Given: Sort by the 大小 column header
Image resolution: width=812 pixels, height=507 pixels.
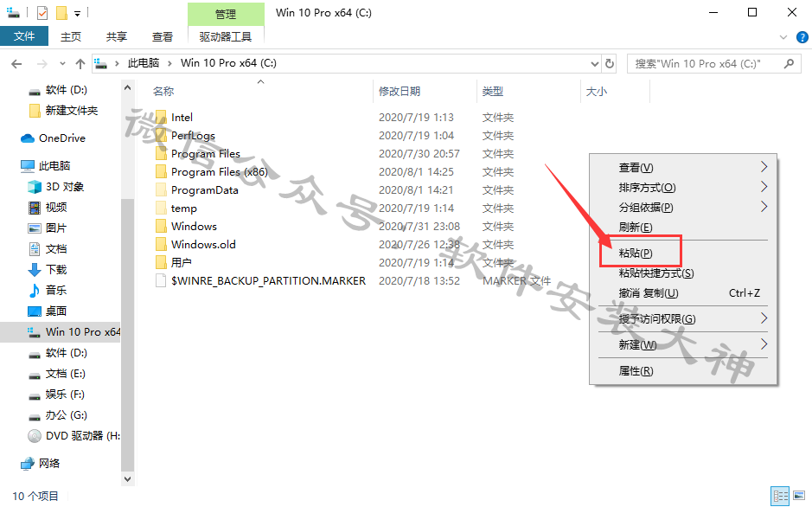Looking at the screenshot, I should click(x=596, y=91).
